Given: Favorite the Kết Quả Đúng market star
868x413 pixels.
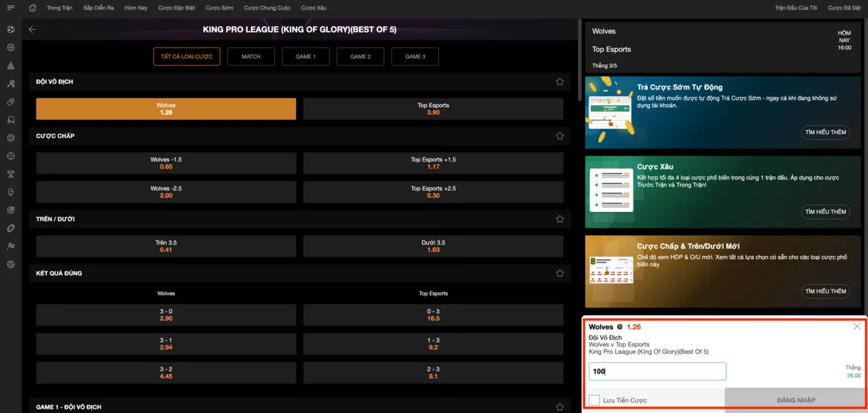Looking at the screenshot, I should click(x=560, y=273).
